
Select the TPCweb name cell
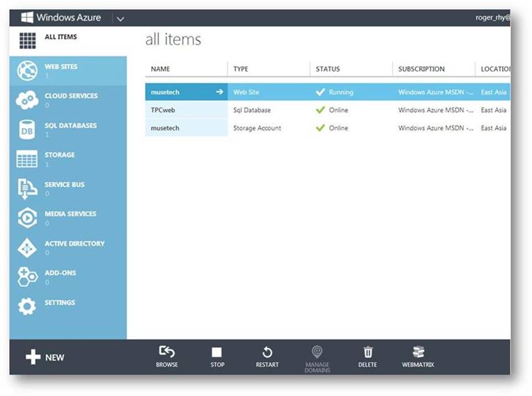click(x=186, y=110)
